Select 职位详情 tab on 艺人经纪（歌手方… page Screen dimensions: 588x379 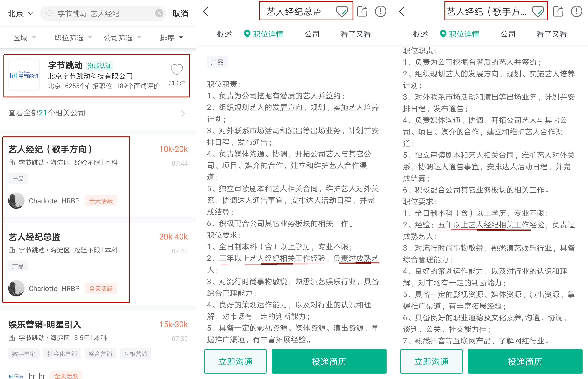coord(460,34)
